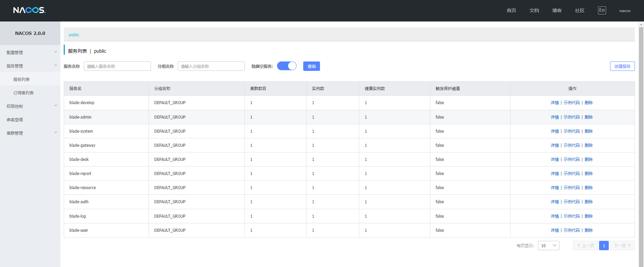Click the 下一页 next page button
The image size is (644, 267).
623,246
